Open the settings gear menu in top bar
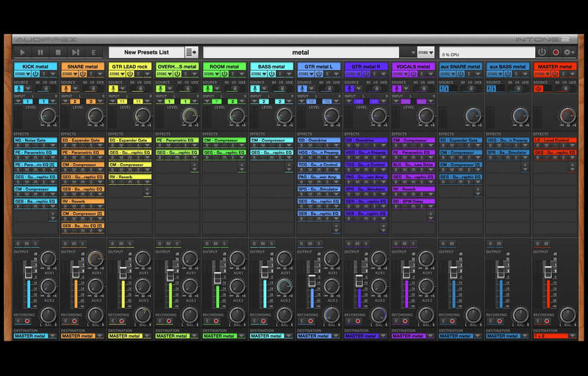 click(569, 52)
